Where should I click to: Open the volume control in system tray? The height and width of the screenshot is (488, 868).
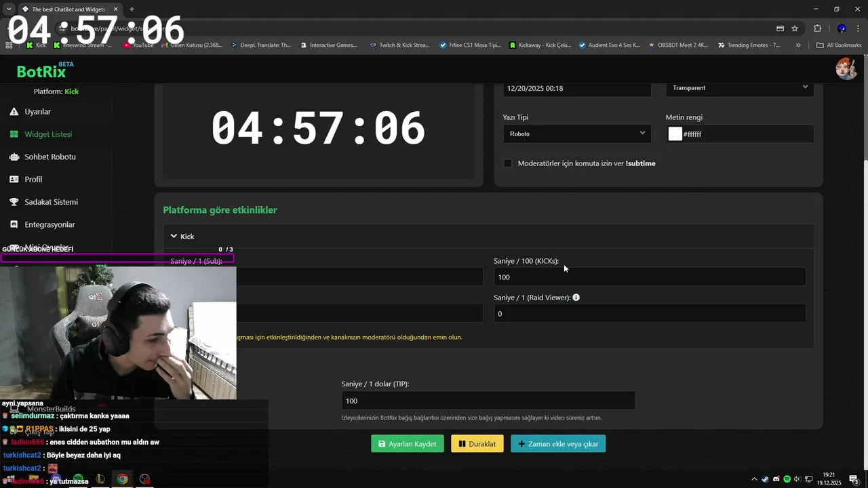(x=797, y=479)
